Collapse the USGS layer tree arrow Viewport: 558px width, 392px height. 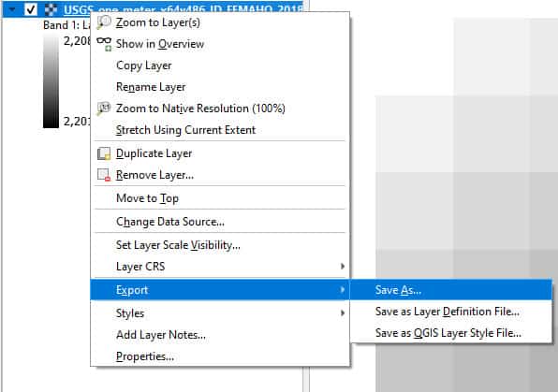(x=12, y=9)
